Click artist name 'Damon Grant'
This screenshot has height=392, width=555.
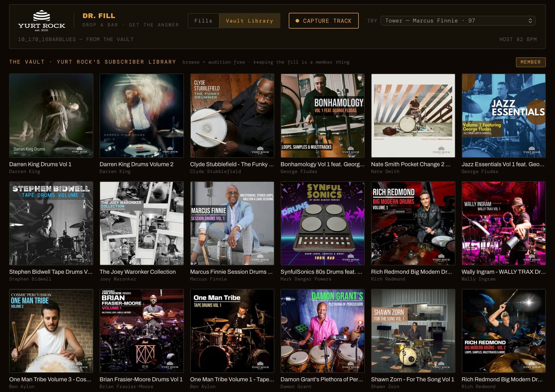pyautogui.click(x=296, y=387)
